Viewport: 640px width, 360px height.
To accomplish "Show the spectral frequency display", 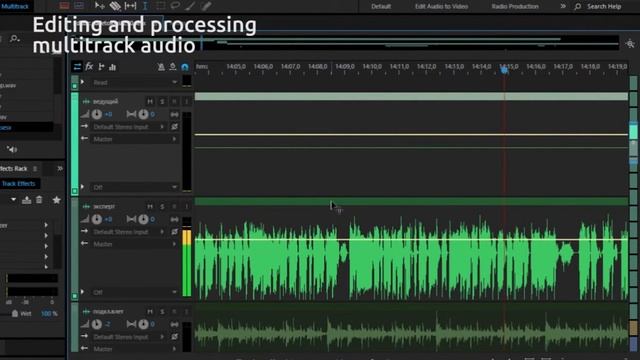I will tap(64, 6).
